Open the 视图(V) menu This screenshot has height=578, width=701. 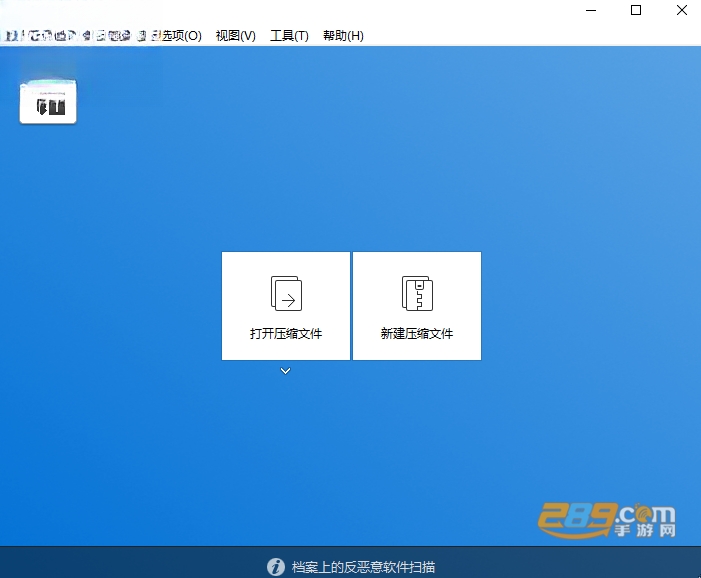(x=236, y=36)
